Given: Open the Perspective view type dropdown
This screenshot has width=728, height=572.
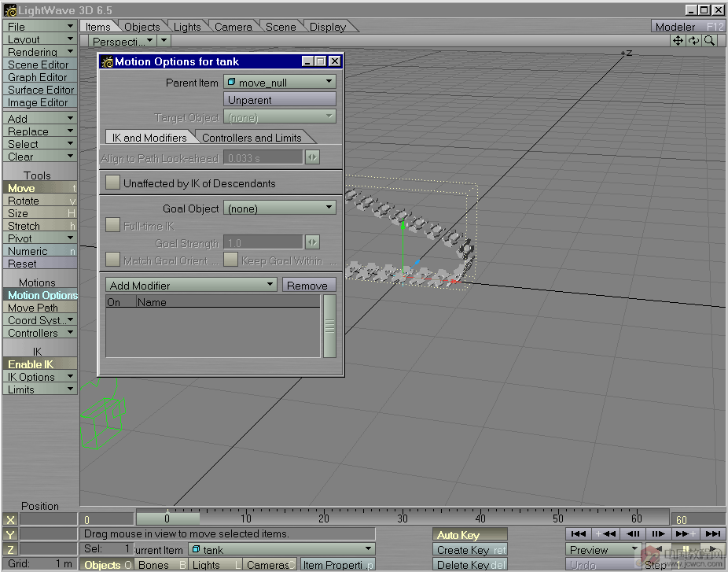Looking at the screenshot, I should pyautogui.click(x=123, y=41).
